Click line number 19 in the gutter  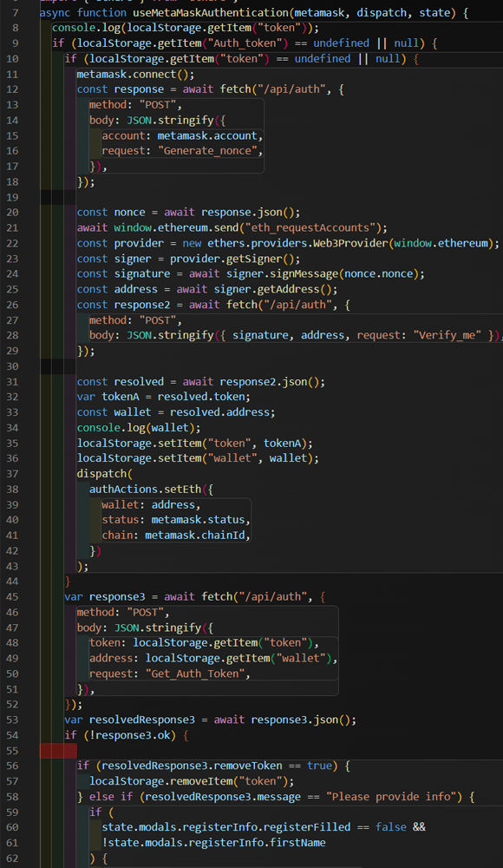click(x=12, y=197)
